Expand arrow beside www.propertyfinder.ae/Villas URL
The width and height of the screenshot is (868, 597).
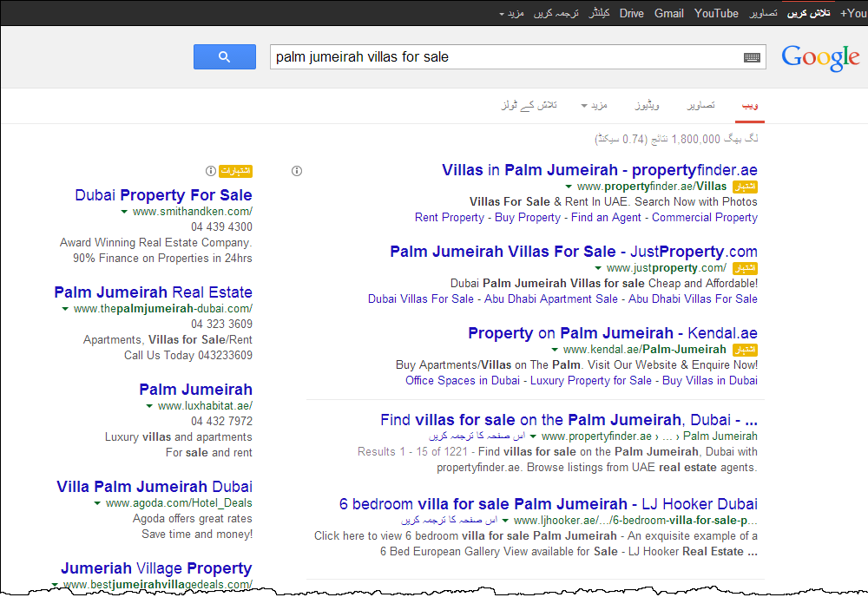tap(568, 187)
